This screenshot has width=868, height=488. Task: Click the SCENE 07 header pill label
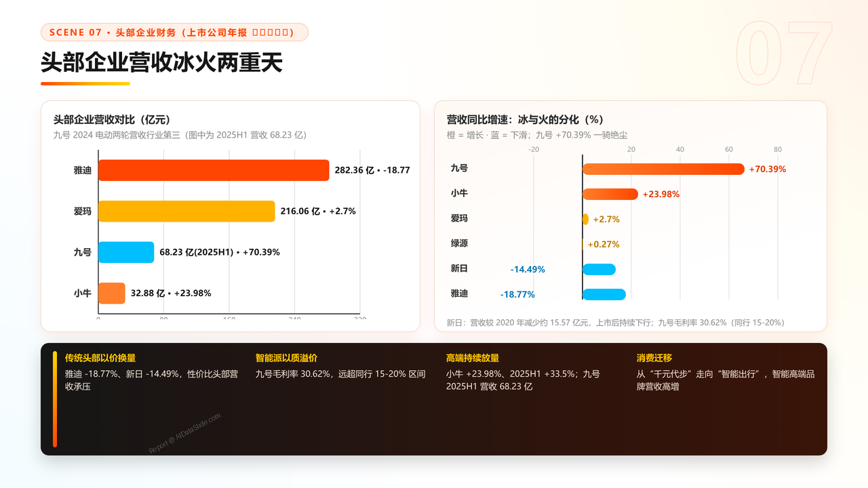pos(174,33)
